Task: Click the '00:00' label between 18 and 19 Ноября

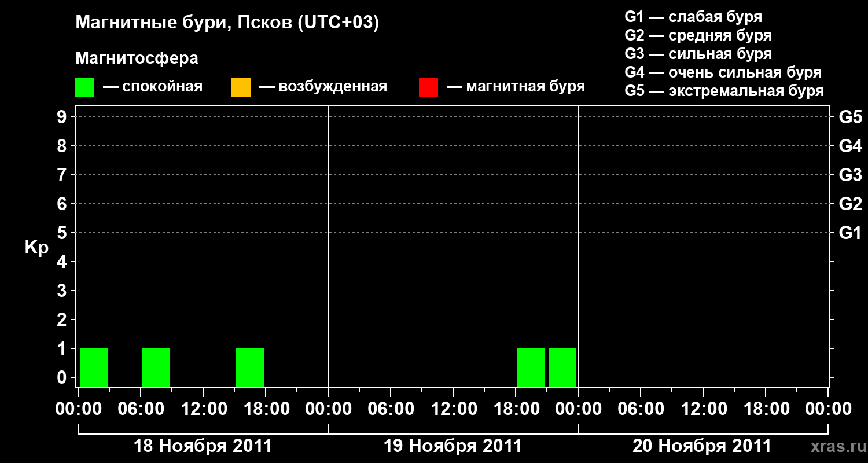Action: pyautogui.click(x=328, y=409)
